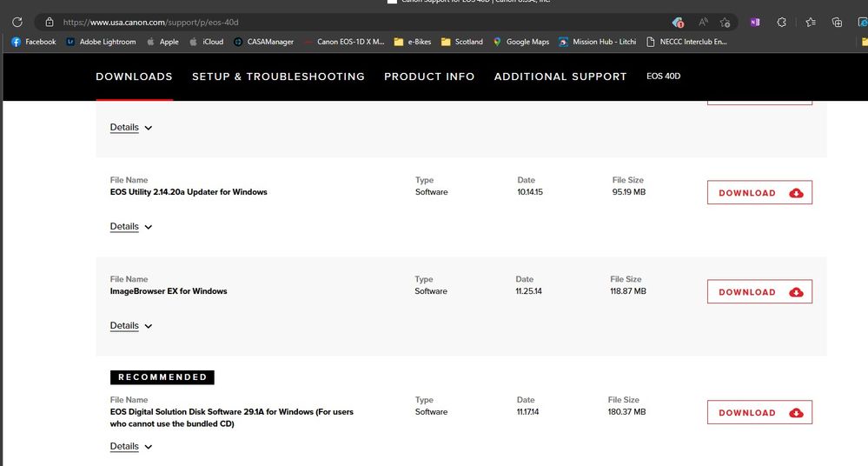Screen dimensions: 868x466
Task: Add page to favorites with star-plus icon
Action: (725, 22)
